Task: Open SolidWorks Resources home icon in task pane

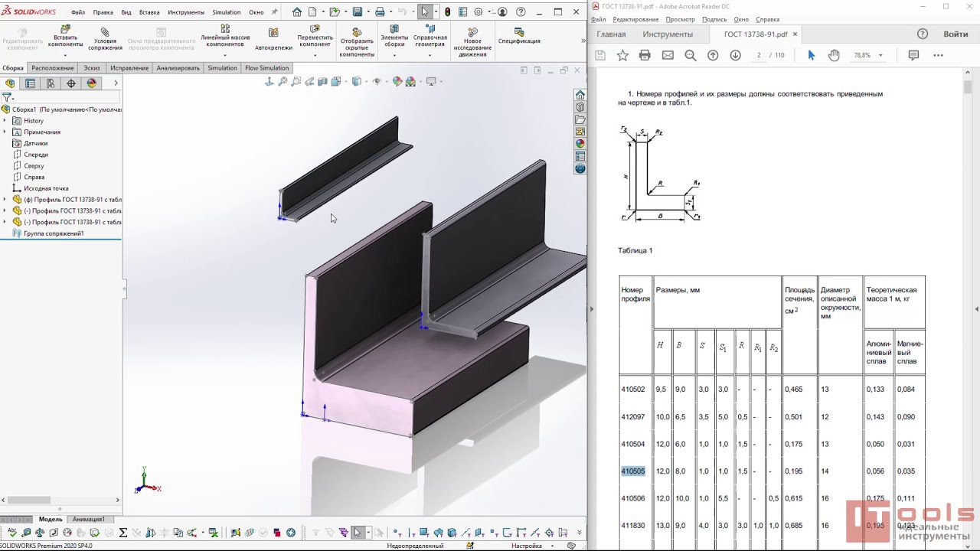Action: coord(580,95)
